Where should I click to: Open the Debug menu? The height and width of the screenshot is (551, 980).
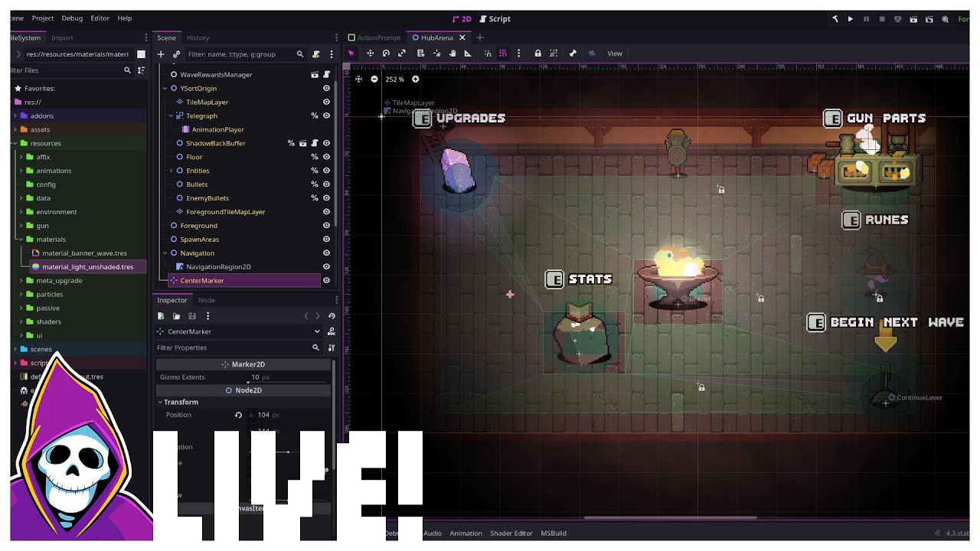(72, 18)
